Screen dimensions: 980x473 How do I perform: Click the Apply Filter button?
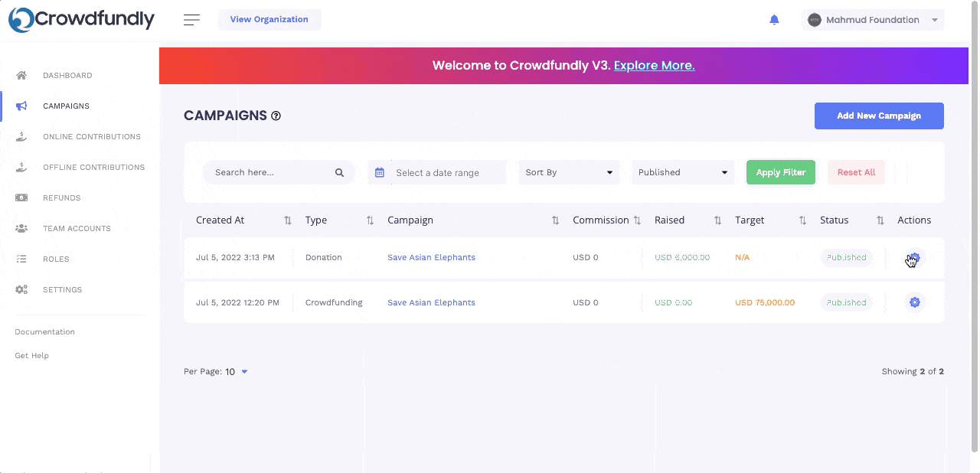point(781,172)
